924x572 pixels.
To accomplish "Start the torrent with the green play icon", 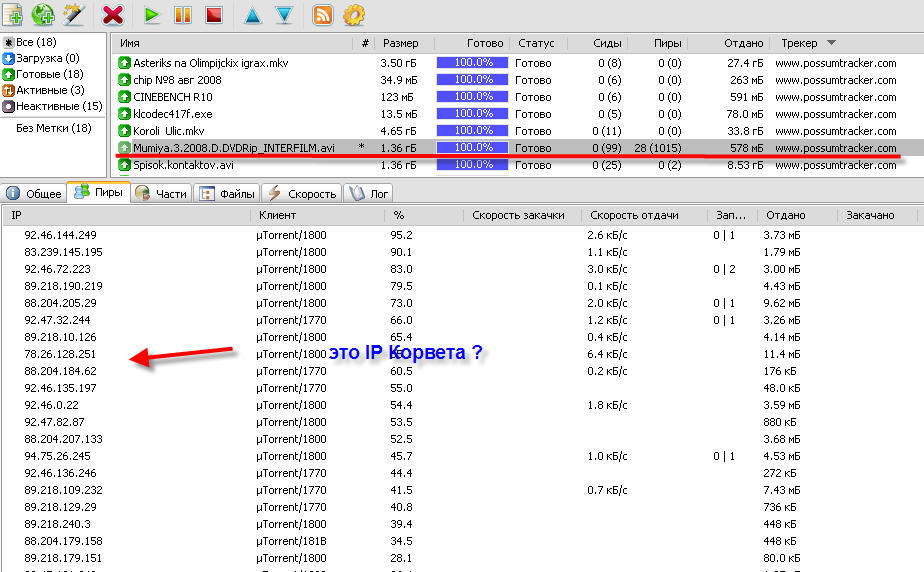I will pos(152,14).
